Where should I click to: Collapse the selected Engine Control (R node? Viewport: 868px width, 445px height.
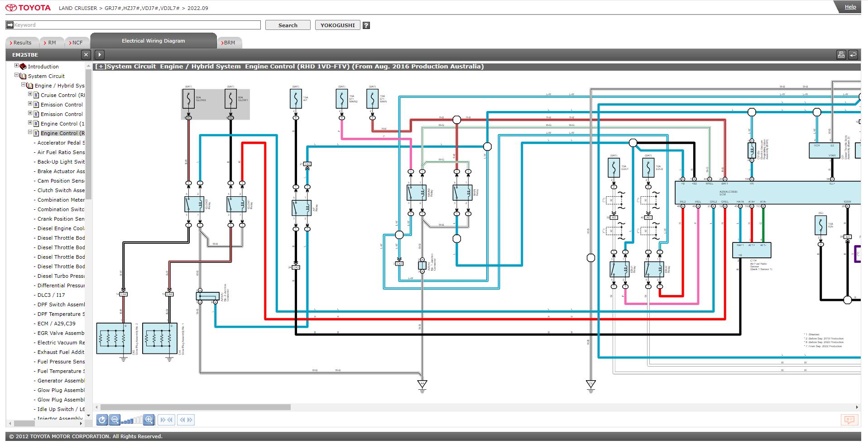[30, 133]
